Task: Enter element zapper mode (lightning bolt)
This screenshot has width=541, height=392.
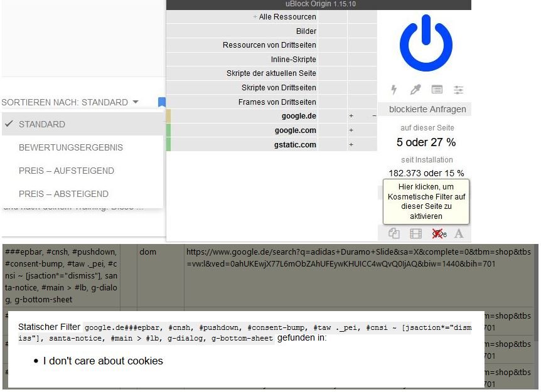Action: [394, 90]
